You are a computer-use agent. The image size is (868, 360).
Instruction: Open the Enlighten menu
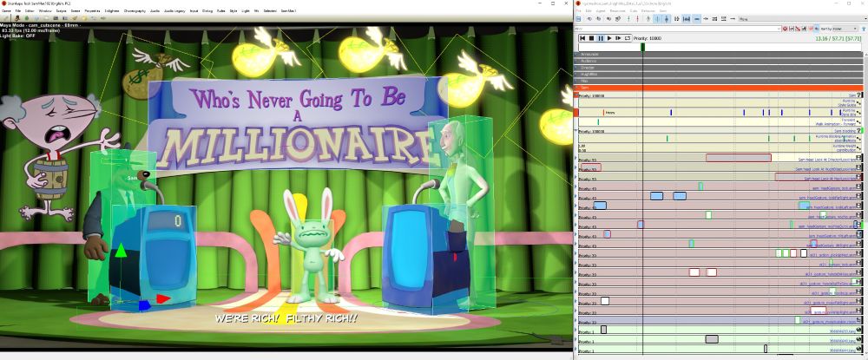click(112, 11)
